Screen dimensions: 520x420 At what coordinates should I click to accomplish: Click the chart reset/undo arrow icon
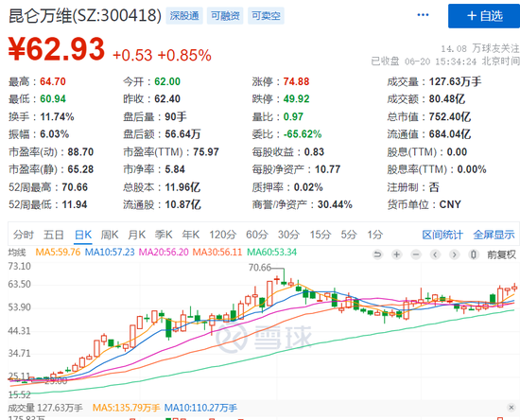(377, 254)
